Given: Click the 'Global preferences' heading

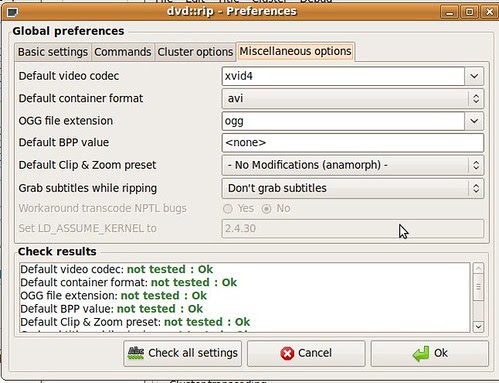Looking at the screenshot, I should 68,31.
